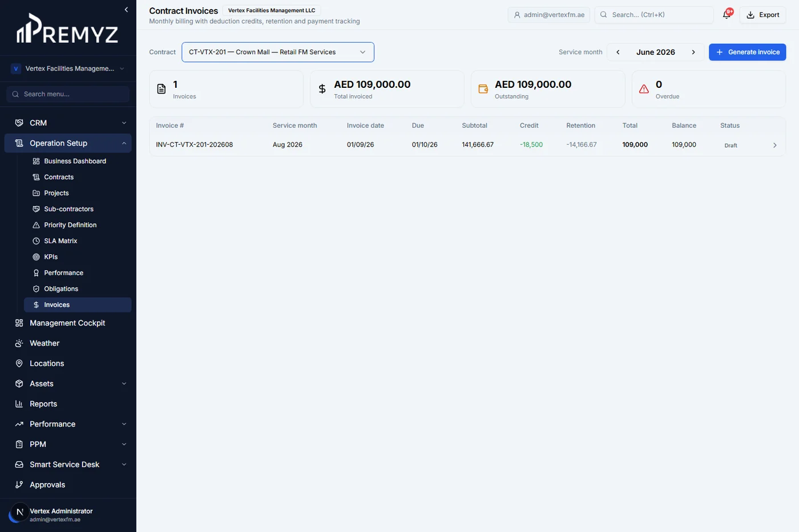
Task: Click the retention value -14,166.67
Action: point(582,145)
